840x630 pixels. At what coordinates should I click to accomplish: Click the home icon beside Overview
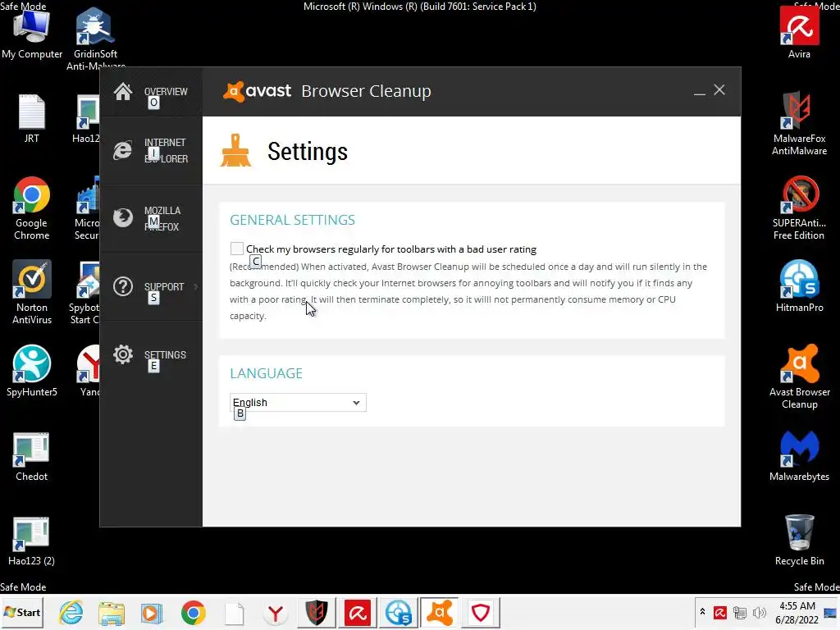123,92
